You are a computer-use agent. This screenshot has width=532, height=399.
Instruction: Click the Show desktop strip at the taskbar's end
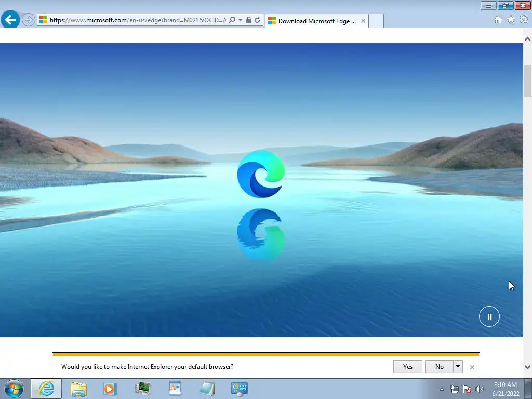point(528,389)
